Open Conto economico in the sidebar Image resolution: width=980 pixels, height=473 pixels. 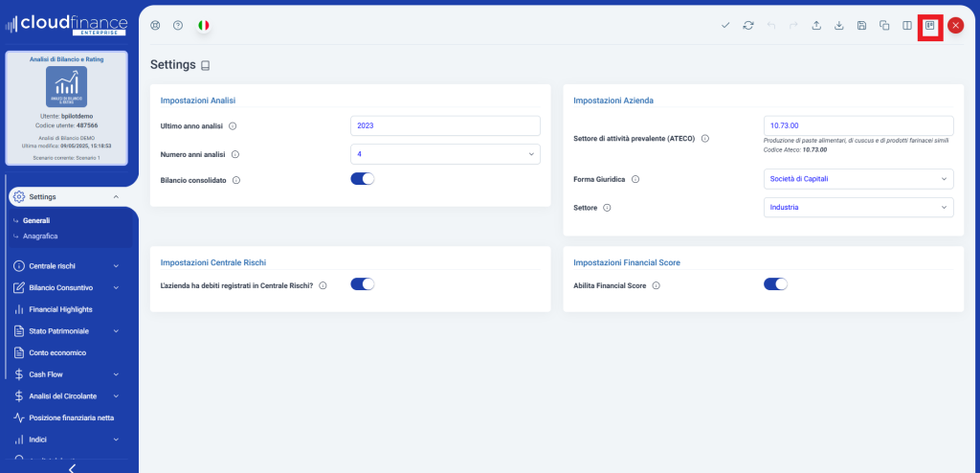coord(57,353)
